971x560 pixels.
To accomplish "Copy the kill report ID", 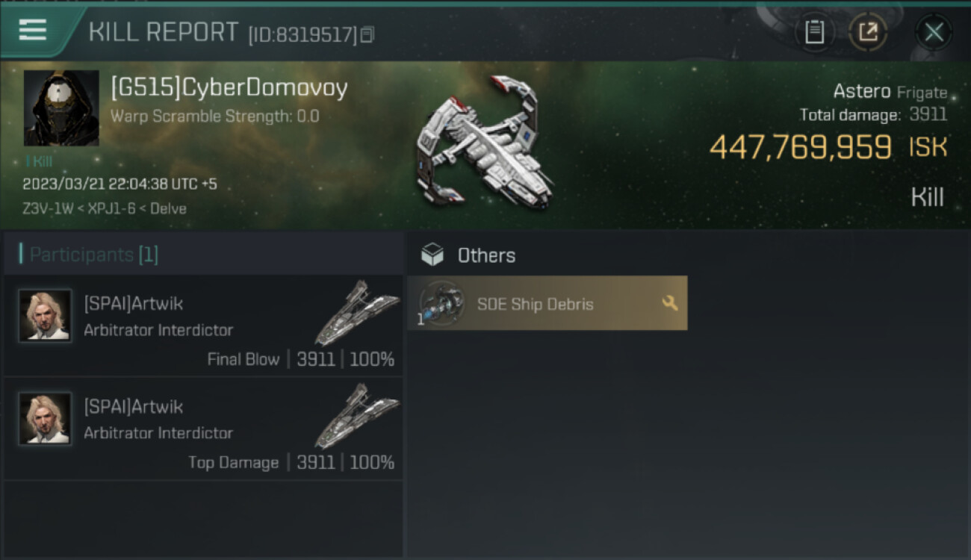I will click(x=367, y=34).
